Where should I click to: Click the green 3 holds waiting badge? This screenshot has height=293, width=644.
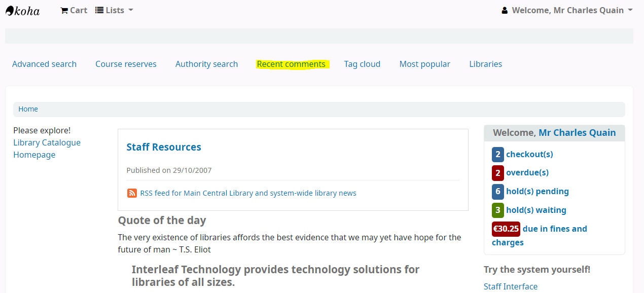(x=498, y=210)
